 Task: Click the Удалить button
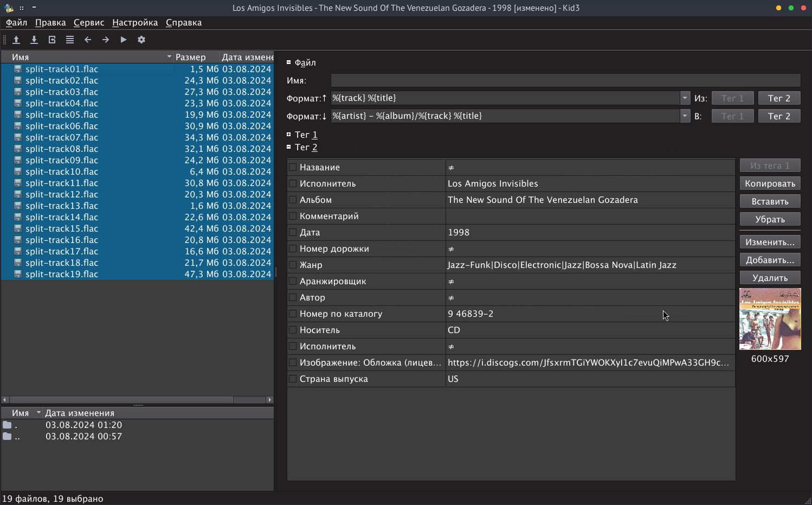[770, 278]
